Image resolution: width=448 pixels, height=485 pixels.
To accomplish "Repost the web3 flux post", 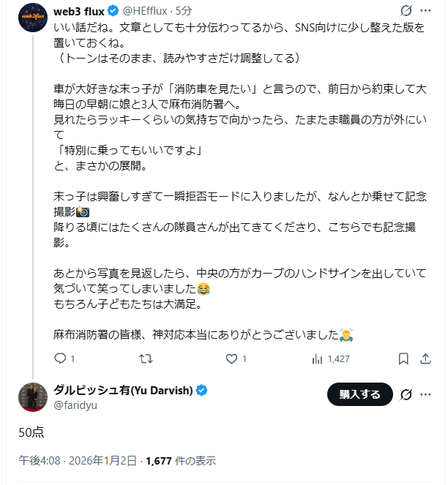I will 146,359.
